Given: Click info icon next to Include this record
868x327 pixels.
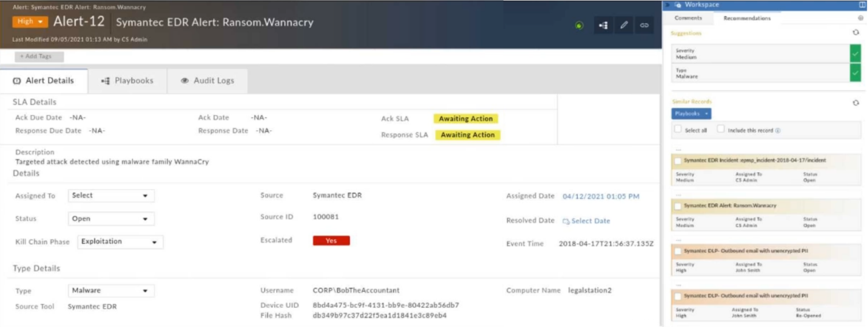Looking at the screenshot, I should pos(778,131).
